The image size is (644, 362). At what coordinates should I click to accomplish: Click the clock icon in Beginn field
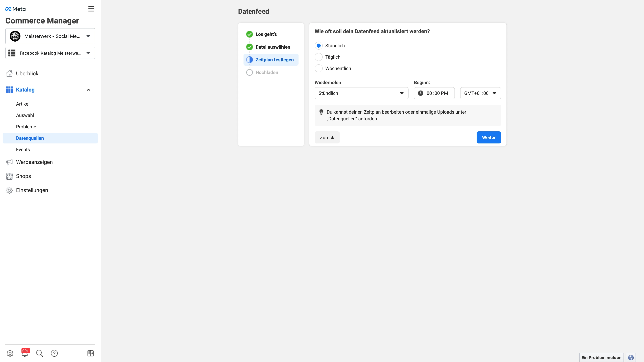pyautogui.click(x=420, y=93)
